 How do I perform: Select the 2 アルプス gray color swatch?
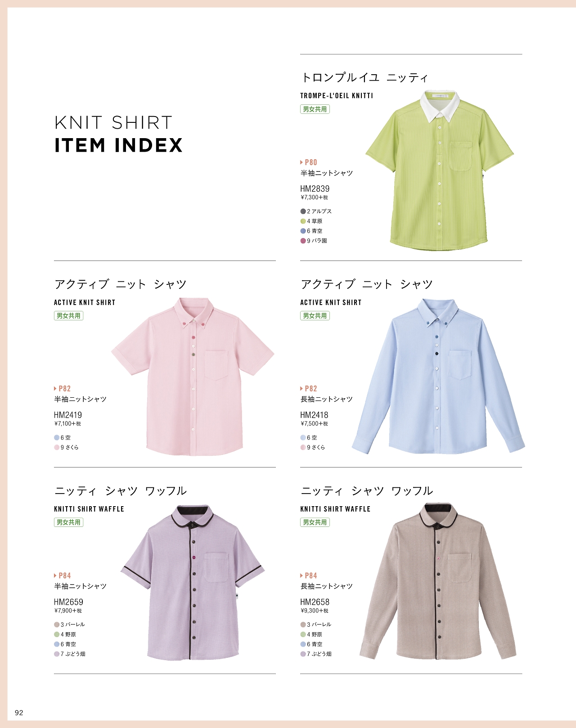point(303,211)
